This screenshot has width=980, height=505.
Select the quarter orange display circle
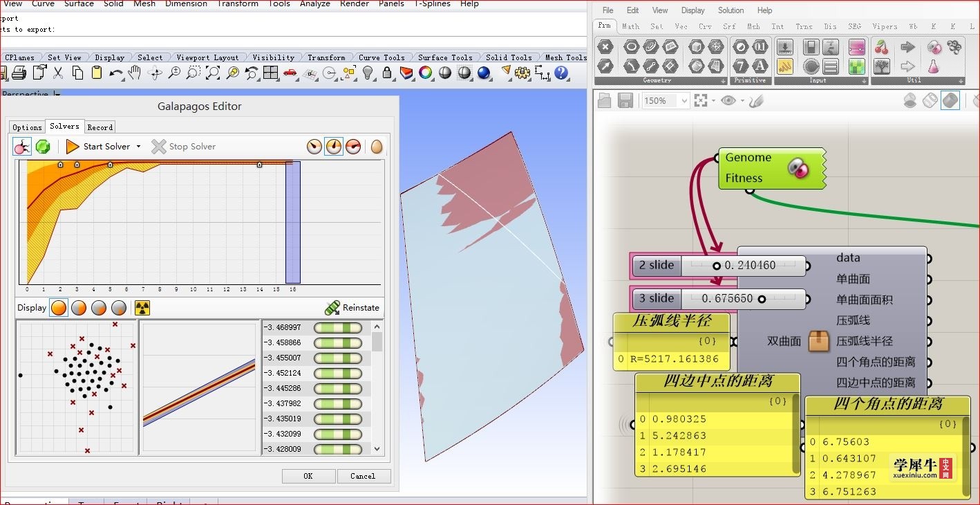pyautogui.click(x=120, y=308)
